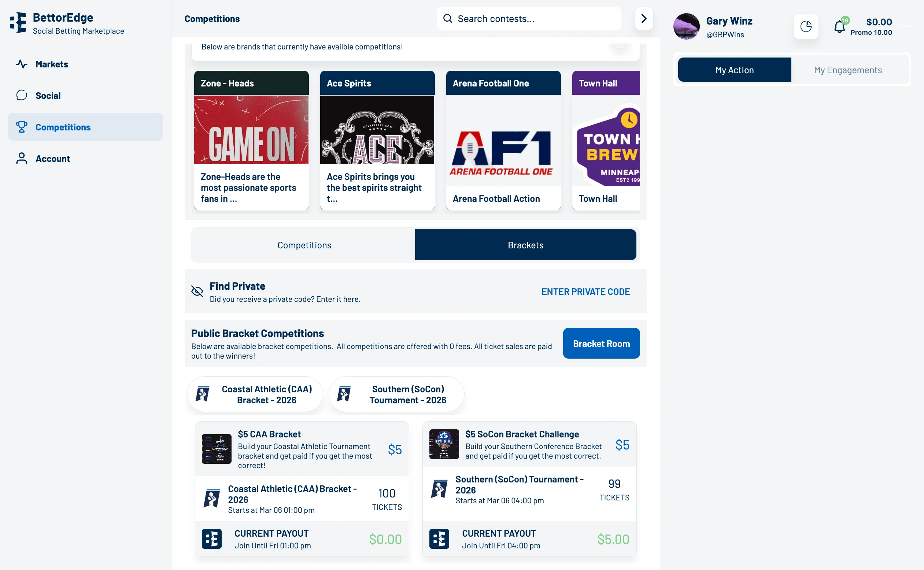The height and width of the screenshot is (570, 924).
Task: Filter by Coastal Athletic (CAA) Bracket chip
Action: [255, 394]
